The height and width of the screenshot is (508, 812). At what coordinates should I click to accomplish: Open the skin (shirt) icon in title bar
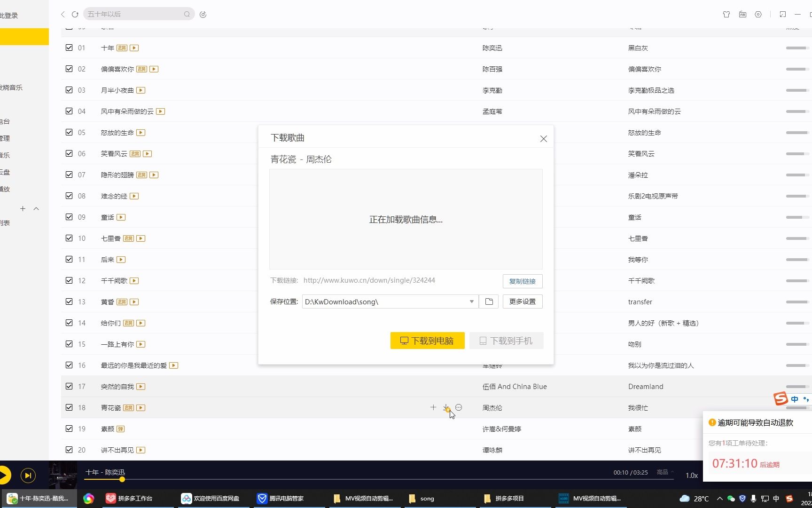click(726, 14)
